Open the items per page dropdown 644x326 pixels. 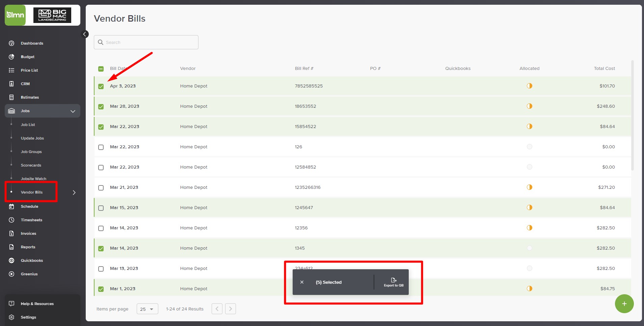[x=147, y=309]
